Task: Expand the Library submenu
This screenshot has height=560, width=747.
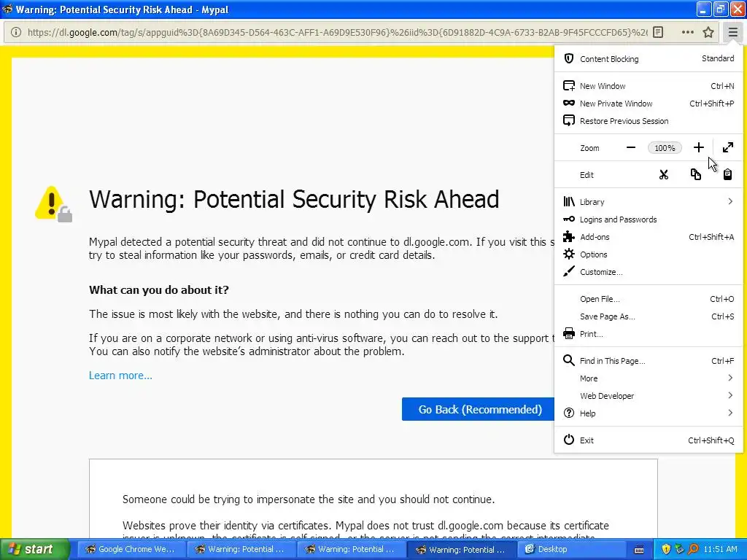Action: point(649,202)
